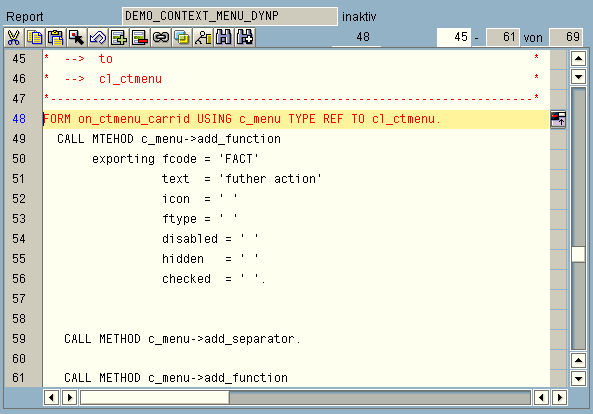Click the horizontal scrollbar thumb
Screen dimensions: 593x414
[x=155, y=398]
